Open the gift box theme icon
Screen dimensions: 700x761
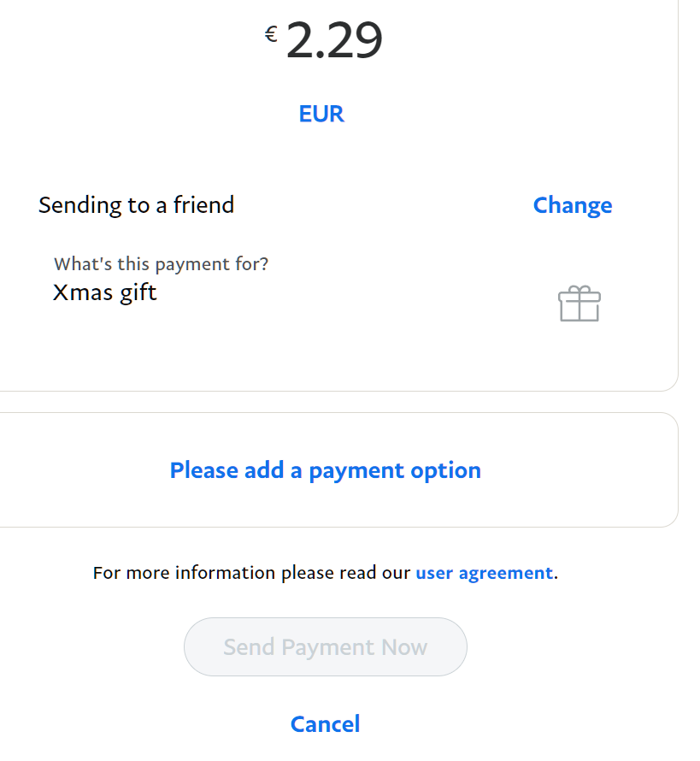[579, 304]
